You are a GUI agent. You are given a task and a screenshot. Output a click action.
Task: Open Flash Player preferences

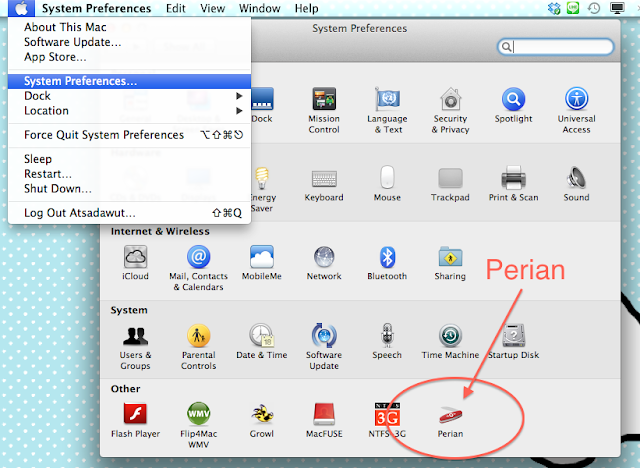[136, 414]
